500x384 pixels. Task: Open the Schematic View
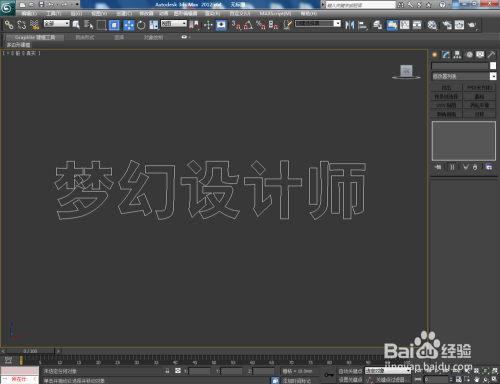pos(417,25)
